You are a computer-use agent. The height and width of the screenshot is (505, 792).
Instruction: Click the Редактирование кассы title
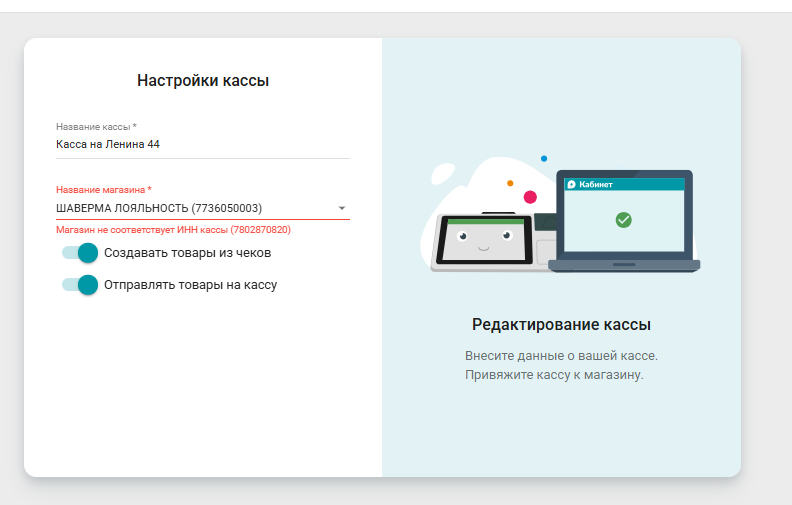561,324
